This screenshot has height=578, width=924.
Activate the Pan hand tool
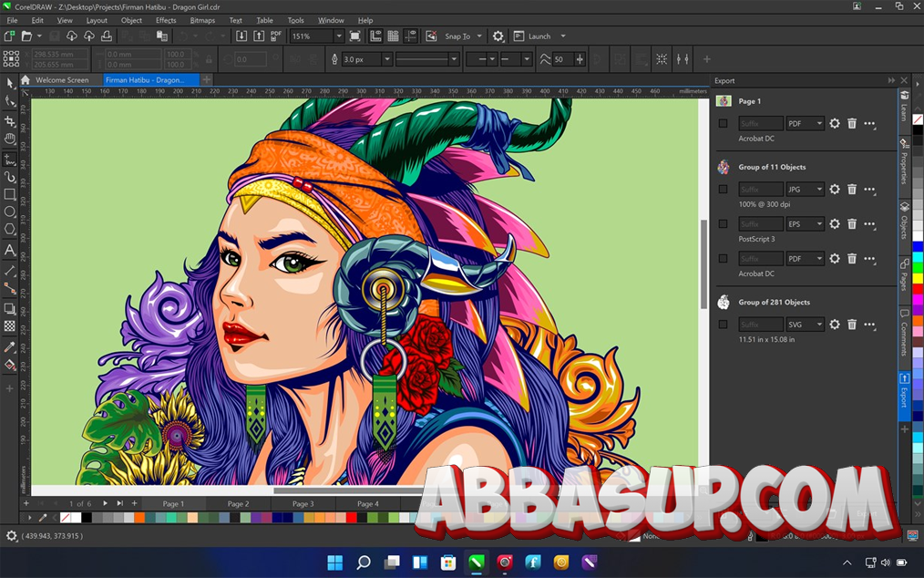tap(10, 139)
